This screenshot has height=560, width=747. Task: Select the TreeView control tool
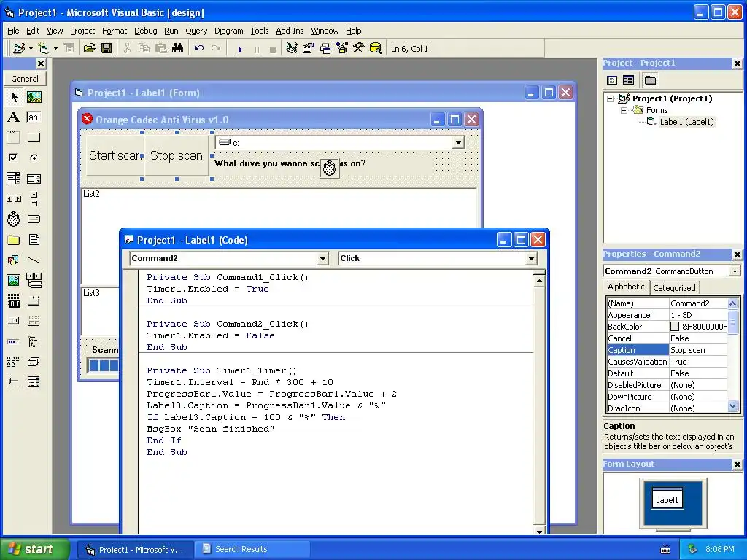[x=34, y=341]
